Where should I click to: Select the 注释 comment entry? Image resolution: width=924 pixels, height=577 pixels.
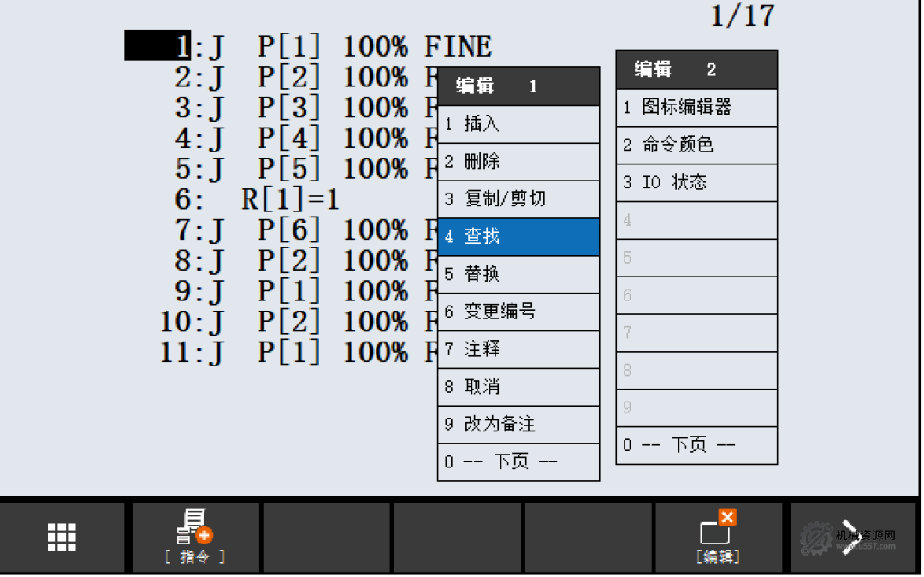[x=518, y=349]
